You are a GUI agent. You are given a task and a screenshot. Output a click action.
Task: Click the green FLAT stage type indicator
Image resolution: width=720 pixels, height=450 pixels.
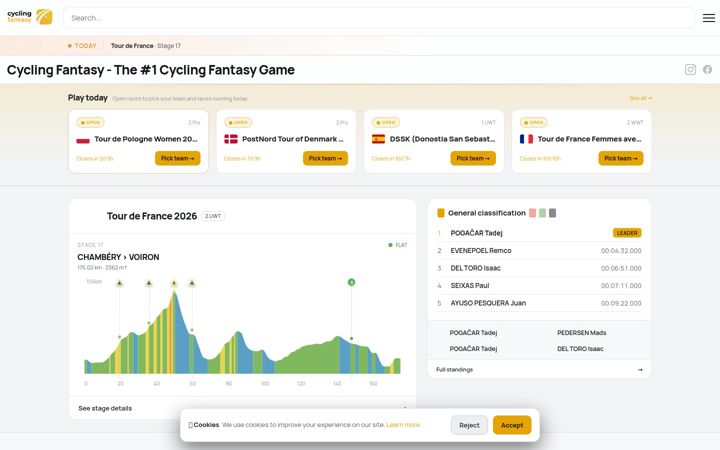click(x=398, y=245)
